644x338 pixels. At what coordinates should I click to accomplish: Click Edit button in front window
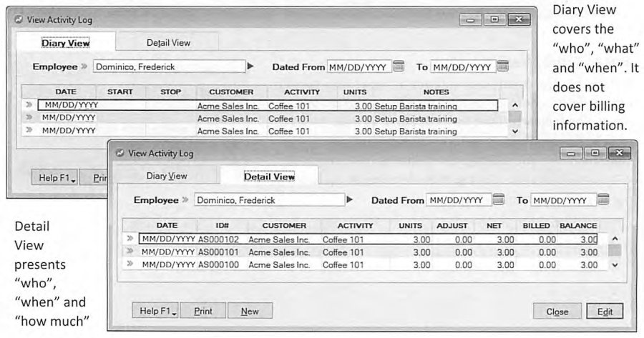605,312
